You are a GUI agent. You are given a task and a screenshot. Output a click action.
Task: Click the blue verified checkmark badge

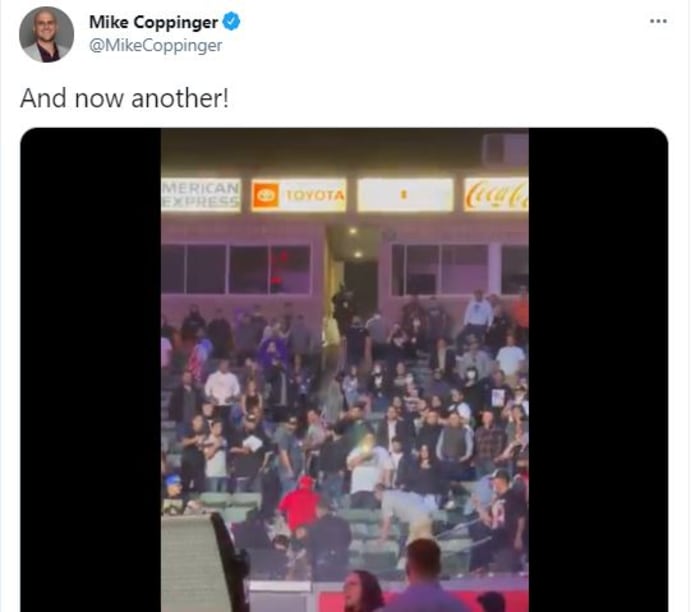tap(231, 22)
